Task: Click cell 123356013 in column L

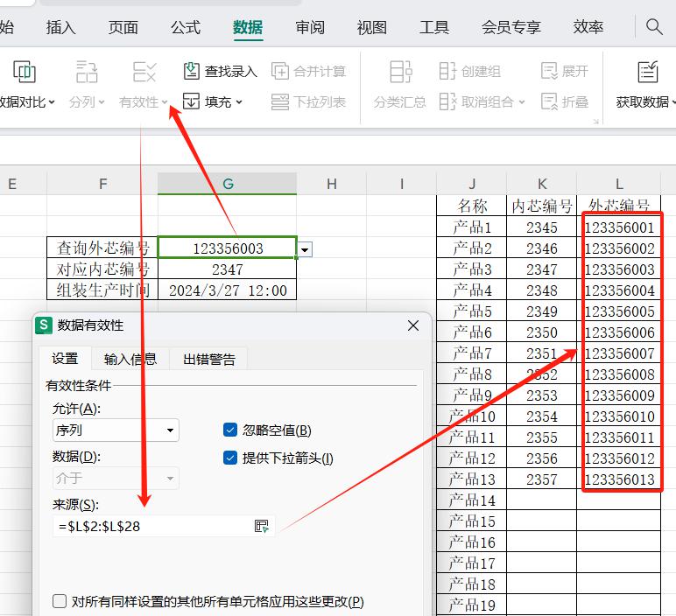Action: pyautogui.click(x=619, y=479)
